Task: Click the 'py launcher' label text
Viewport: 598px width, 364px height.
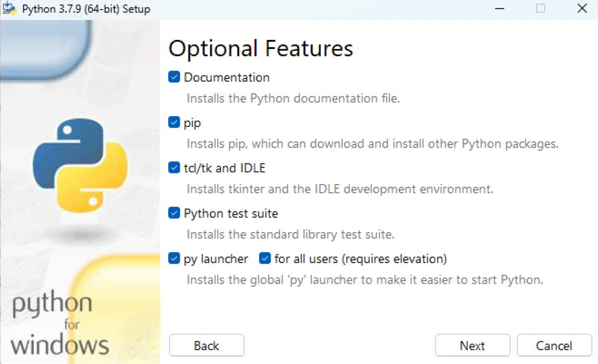Action: pos(214,258)
